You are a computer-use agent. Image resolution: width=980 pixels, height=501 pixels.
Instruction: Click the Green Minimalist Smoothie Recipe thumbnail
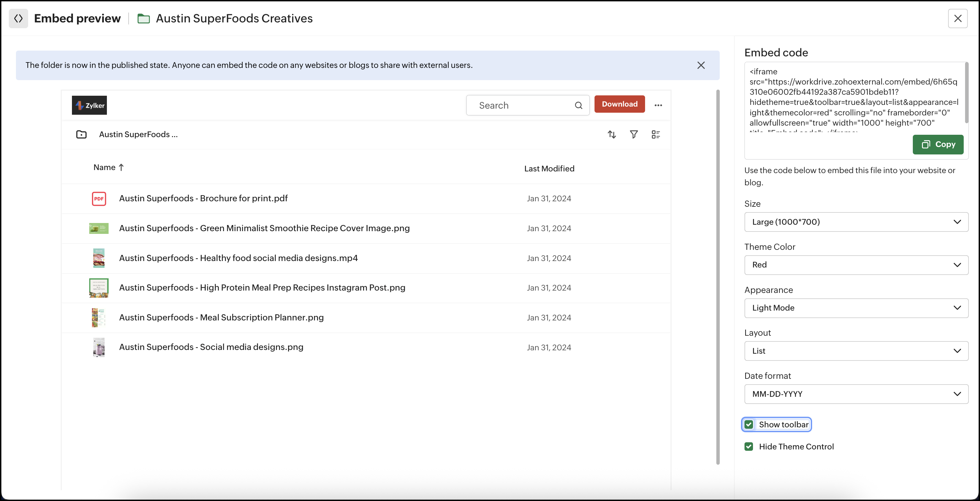[99, 228]
